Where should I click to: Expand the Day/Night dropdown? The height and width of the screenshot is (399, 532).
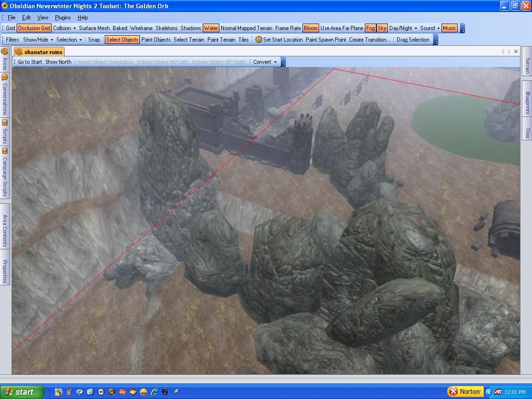coord(403,28)
